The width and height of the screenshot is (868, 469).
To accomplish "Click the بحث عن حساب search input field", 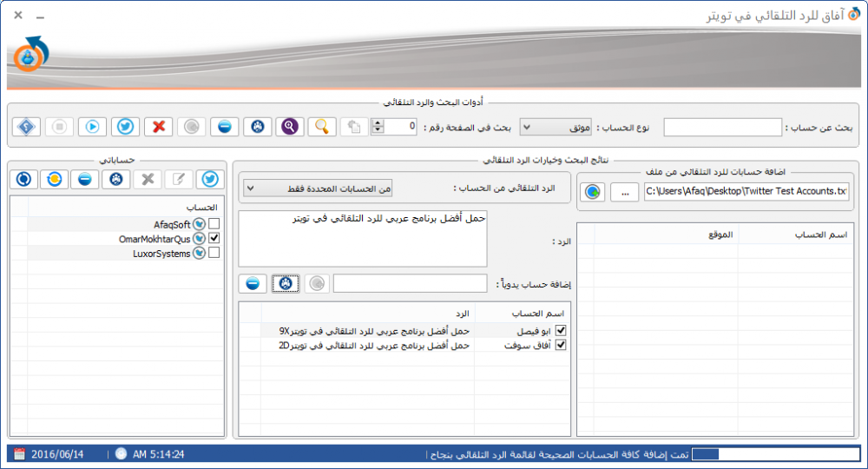I will (x=722, y=128).
